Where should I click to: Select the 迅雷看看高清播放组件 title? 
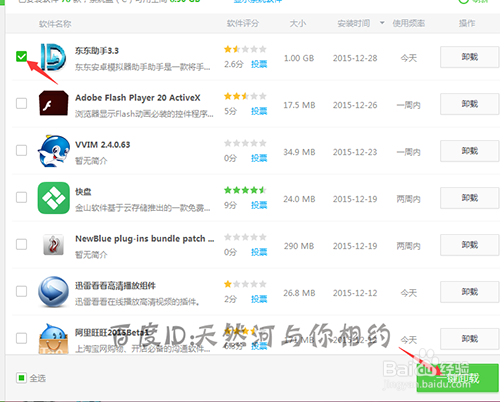[115, 286]
